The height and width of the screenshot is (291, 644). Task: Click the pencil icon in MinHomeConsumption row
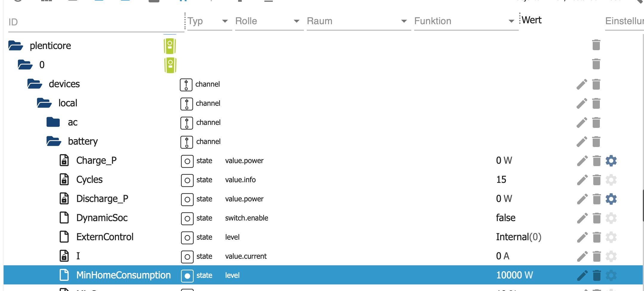[x=582, y=275]
